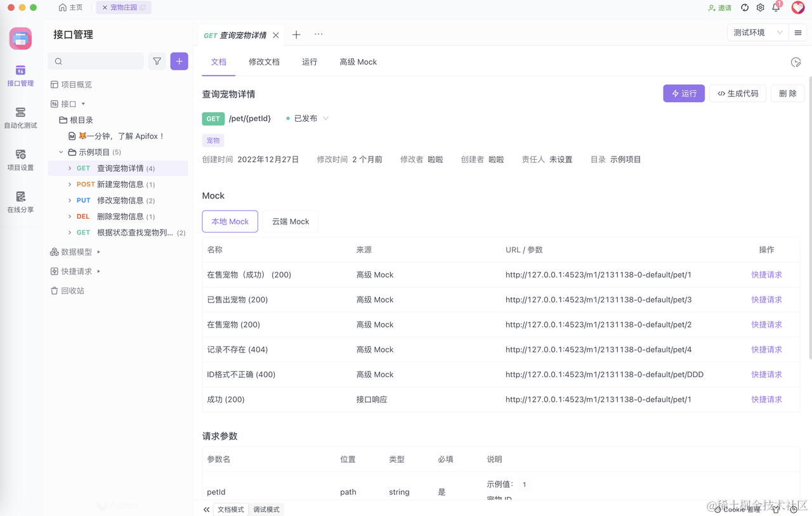The image size is (812, 516).
Task: Select 自动化测试 in the left sidebar
Action: (x=20, y=117)
